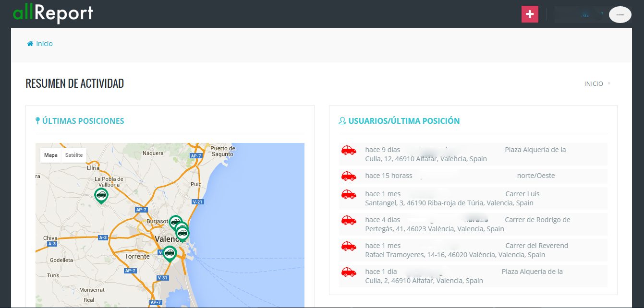Click red car icon for Riba-roja de Túria entry

(349, 194)
